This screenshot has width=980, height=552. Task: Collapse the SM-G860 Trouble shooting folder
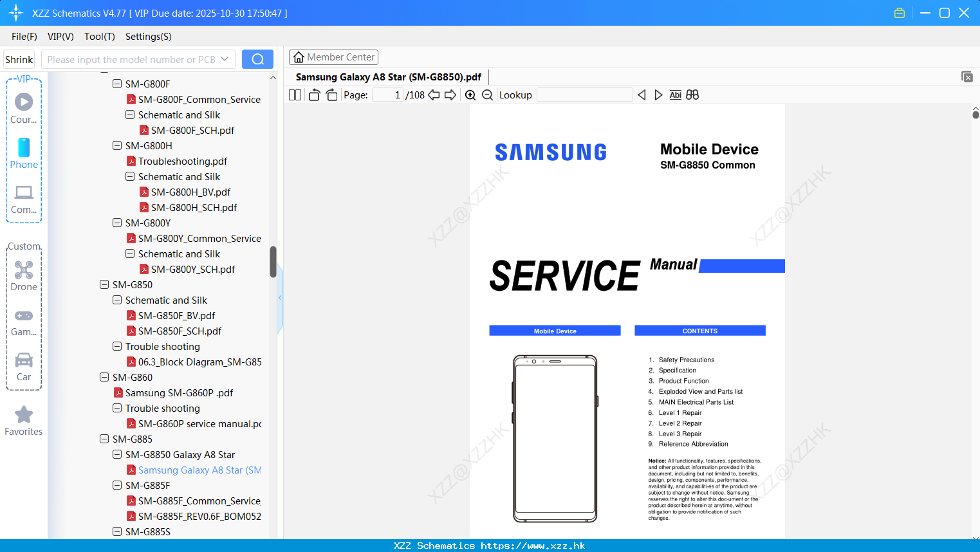tap(117, 408)
